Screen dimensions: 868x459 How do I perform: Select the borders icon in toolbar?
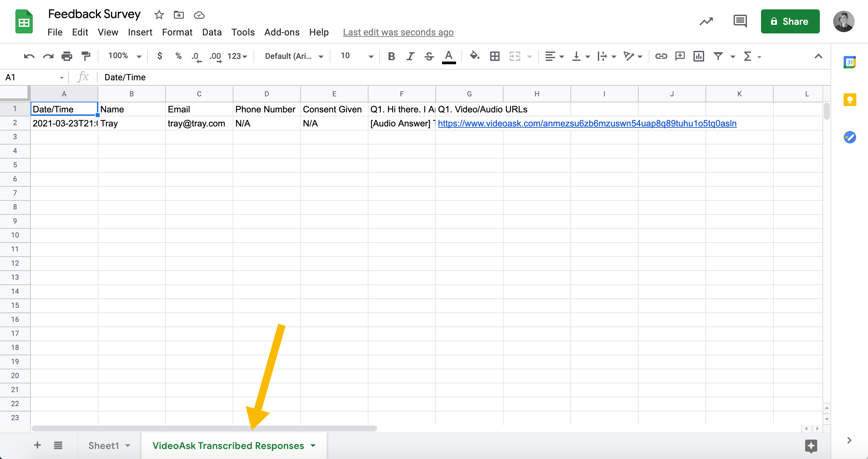click(494, 56)
